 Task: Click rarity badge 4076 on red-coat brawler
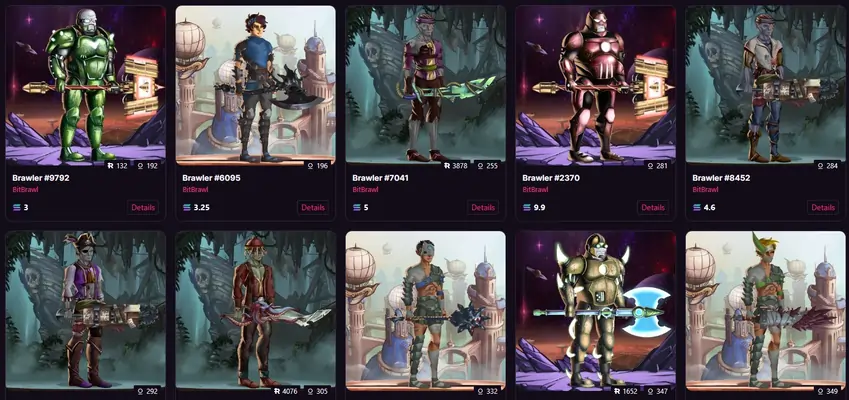pyautogui.click(x=285, y=391)
